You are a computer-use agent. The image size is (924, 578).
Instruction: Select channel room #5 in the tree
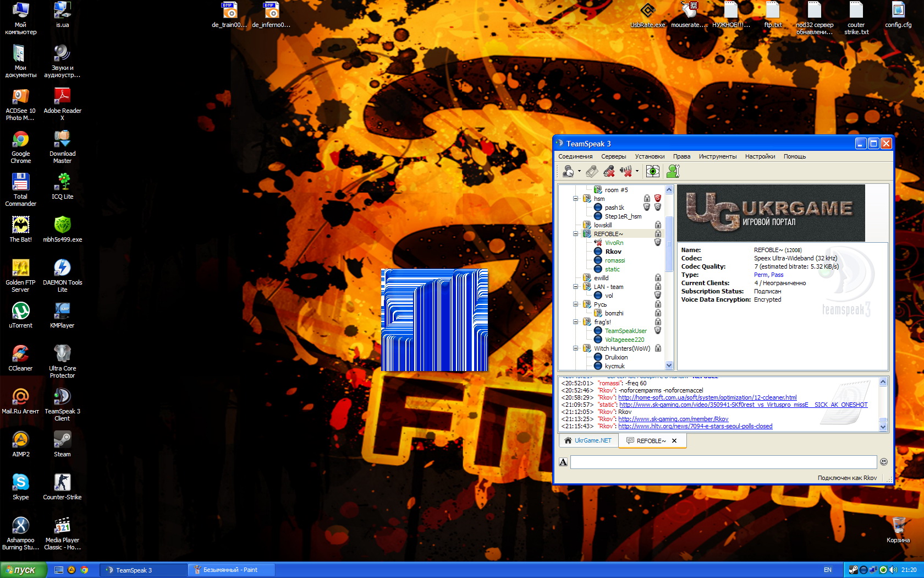616,190
